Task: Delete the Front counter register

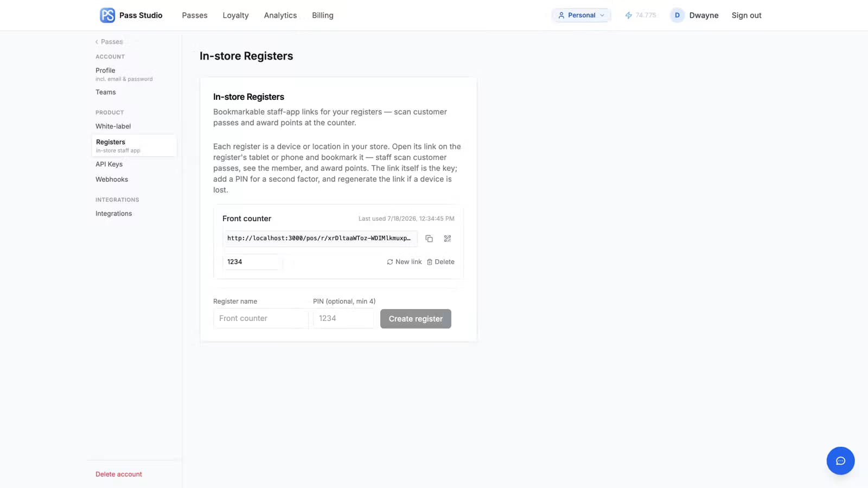Action: 441,262
